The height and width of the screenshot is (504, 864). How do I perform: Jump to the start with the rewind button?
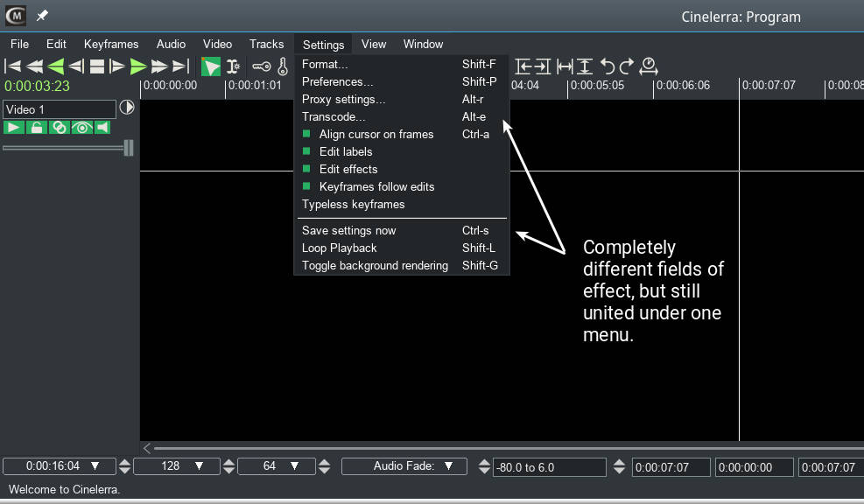tap(13, 66)
